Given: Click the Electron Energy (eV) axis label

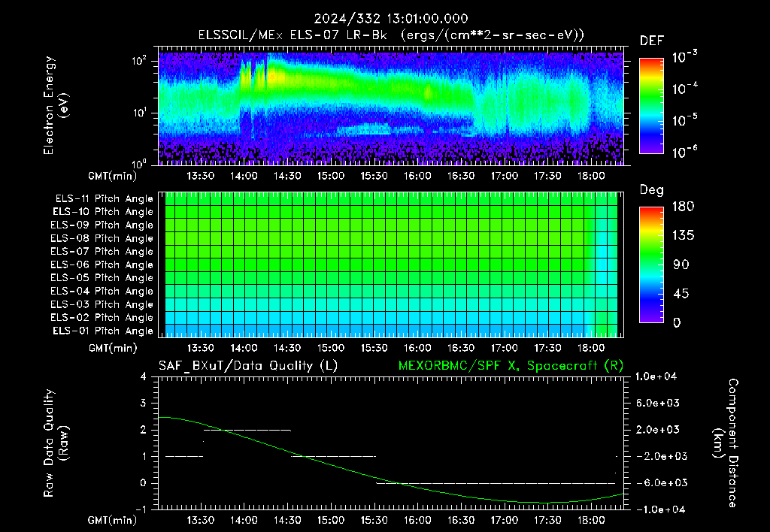Looking at the screenshot, I should coord(55,105).
